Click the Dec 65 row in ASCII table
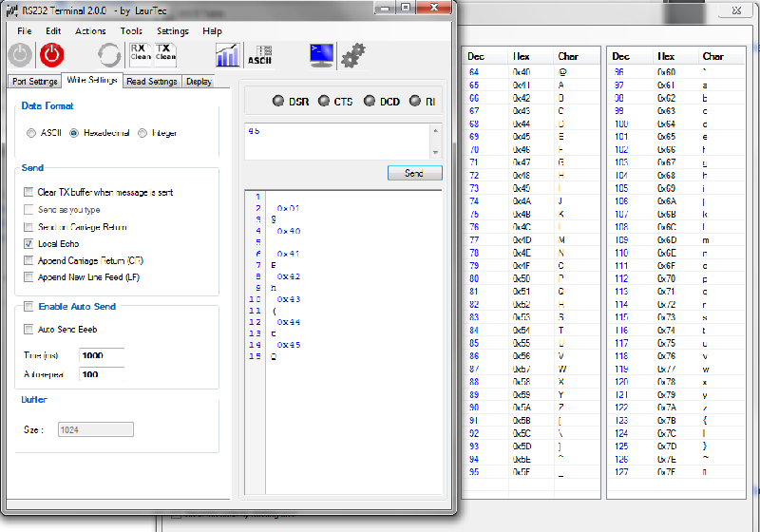760x532 pixels. [x=530, y=85]
